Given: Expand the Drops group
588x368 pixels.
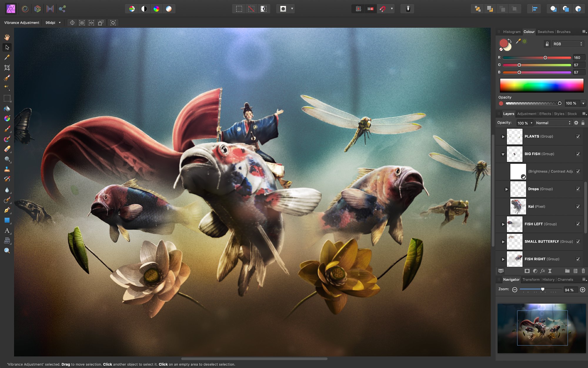Looking at the screenshot, I should [507, 189].
